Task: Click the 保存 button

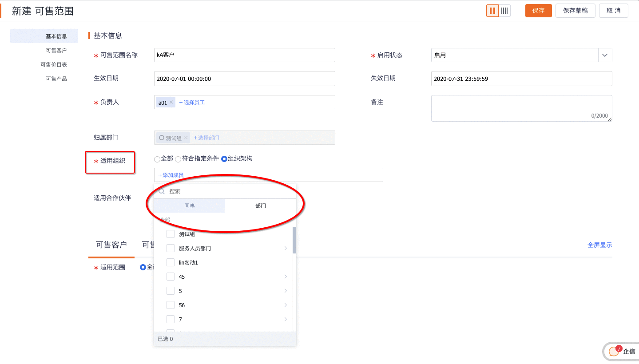Action: pos(539,11)
